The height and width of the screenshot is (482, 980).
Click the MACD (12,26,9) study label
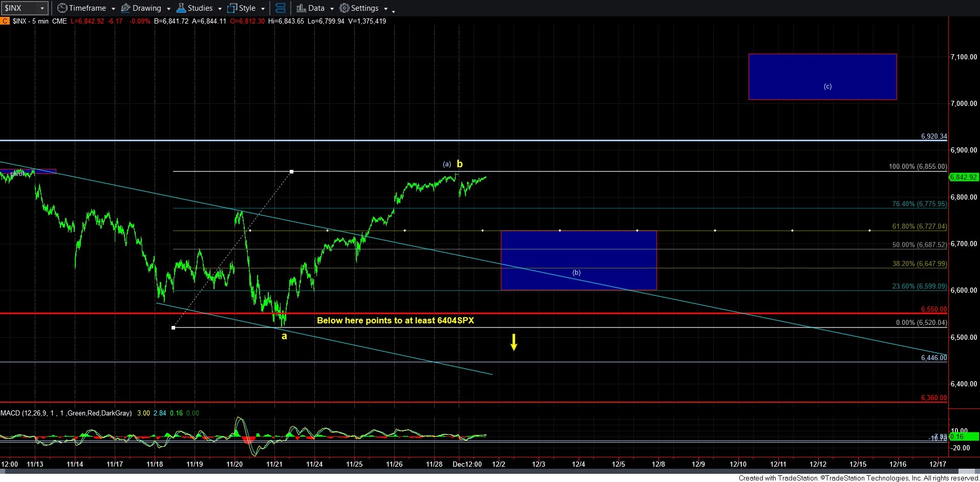66,413
